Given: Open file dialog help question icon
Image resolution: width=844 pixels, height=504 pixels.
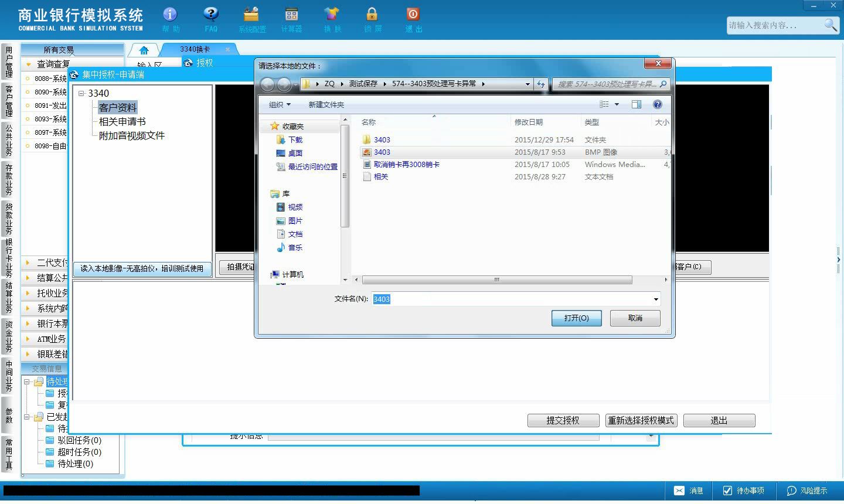Looking at the screenshot, I should click(658, 104).
